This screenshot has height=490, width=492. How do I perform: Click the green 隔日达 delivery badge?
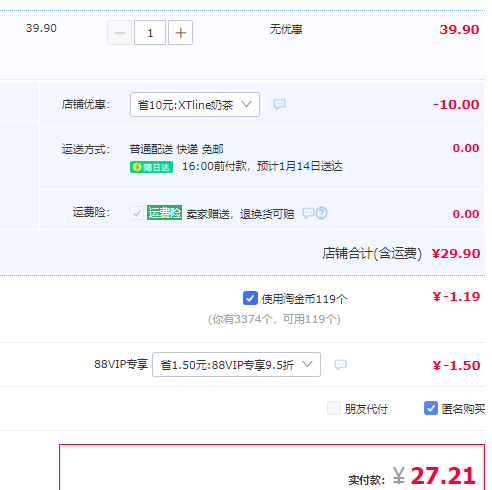(151, 167)
